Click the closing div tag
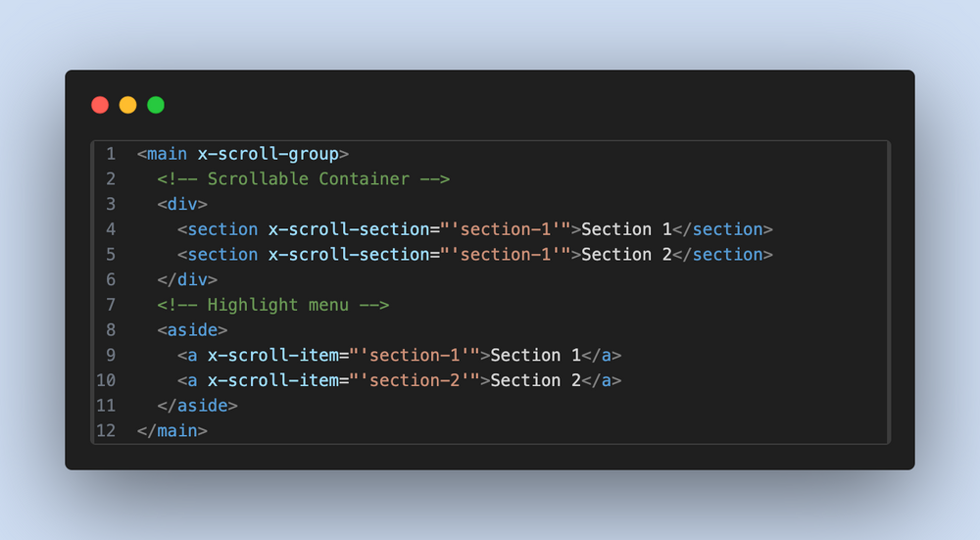Screen dimensions: 980x540 (x=187, y=279)
